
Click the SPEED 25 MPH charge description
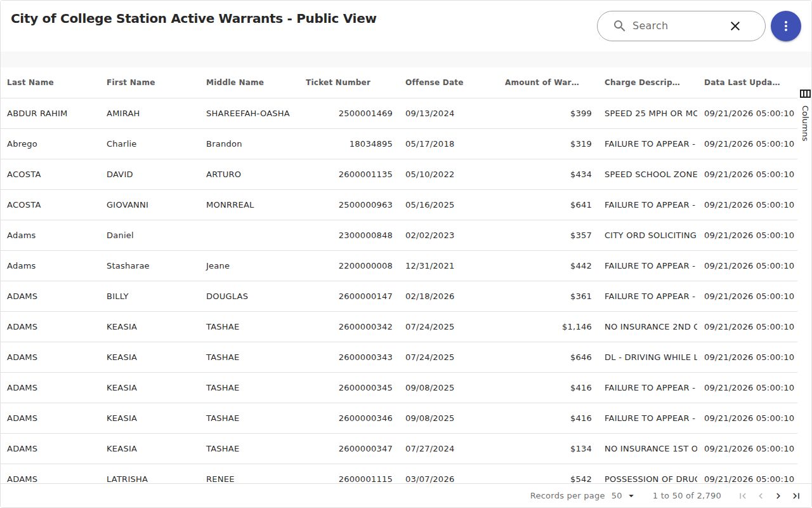pyautogui.click(x=651, y=114)
